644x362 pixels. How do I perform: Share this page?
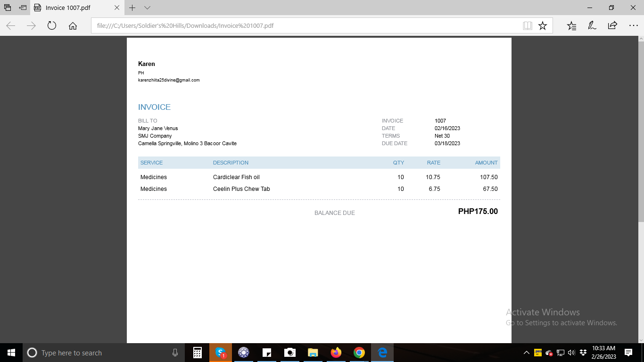point(612,26)
